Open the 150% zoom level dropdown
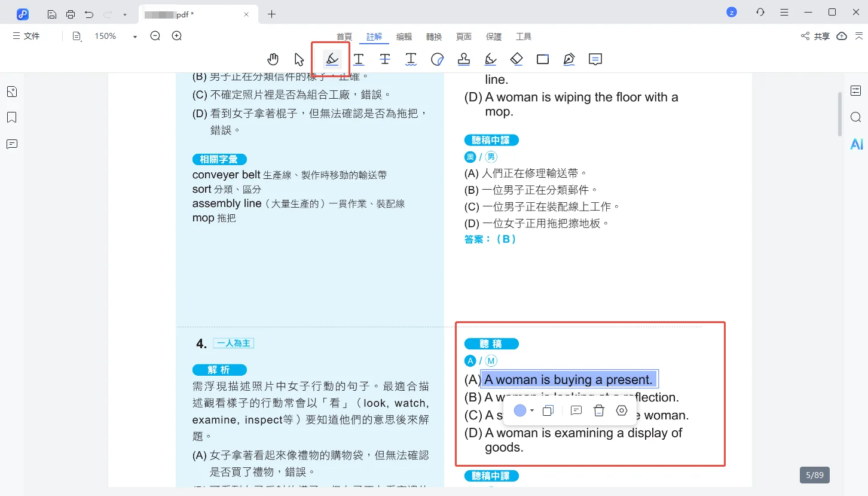This screenshot has width=868, height=496. tap(135, 36)
